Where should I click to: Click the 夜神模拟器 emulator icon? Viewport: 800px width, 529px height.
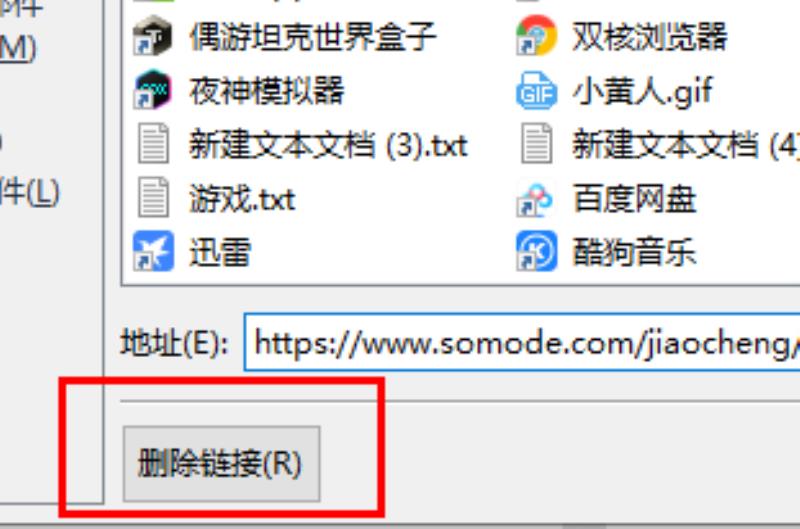(x=153, y=90)
